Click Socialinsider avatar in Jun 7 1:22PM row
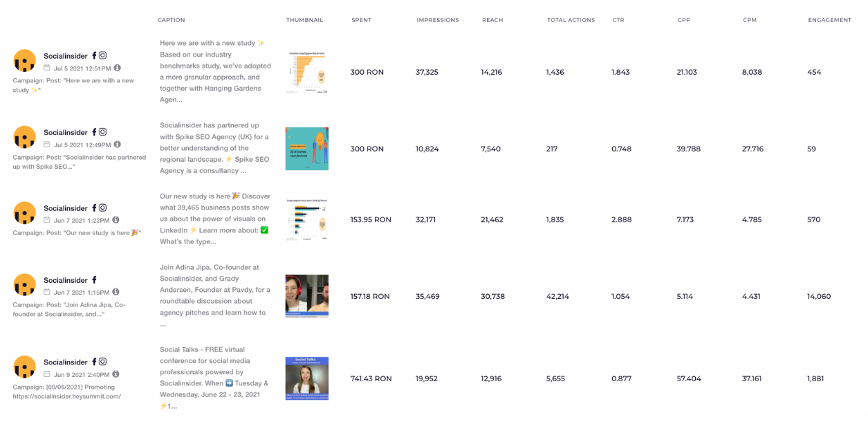 pyautogui.click(x=25, y=213)
